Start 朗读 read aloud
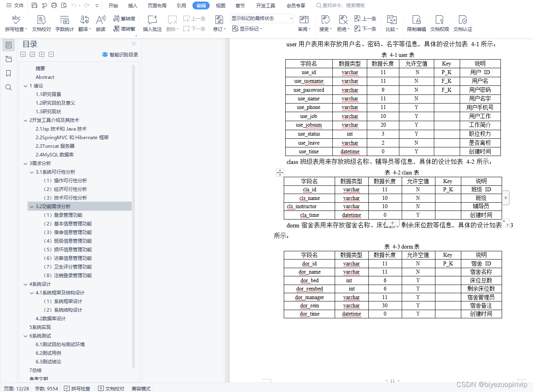Viewport: 533px width, 392px height. point(101,24)
